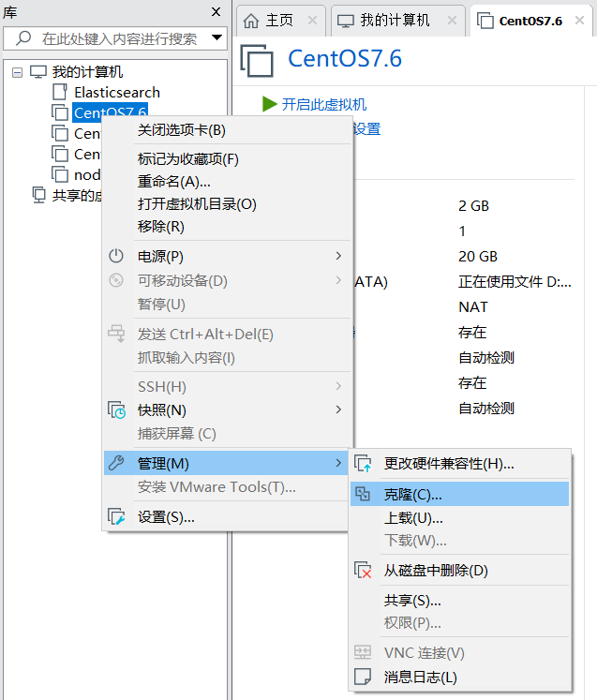The height and width of the screenshot is (700, 597).
Task: Click the large CentOS7.6 header icon
Action: click(x=257, y=60)
